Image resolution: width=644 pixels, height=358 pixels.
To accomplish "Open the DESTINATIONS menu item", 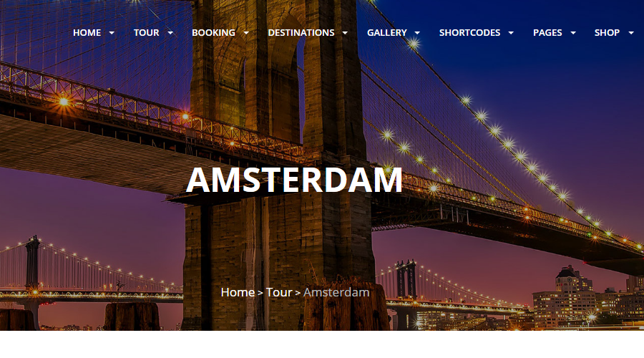I will 301,32.
